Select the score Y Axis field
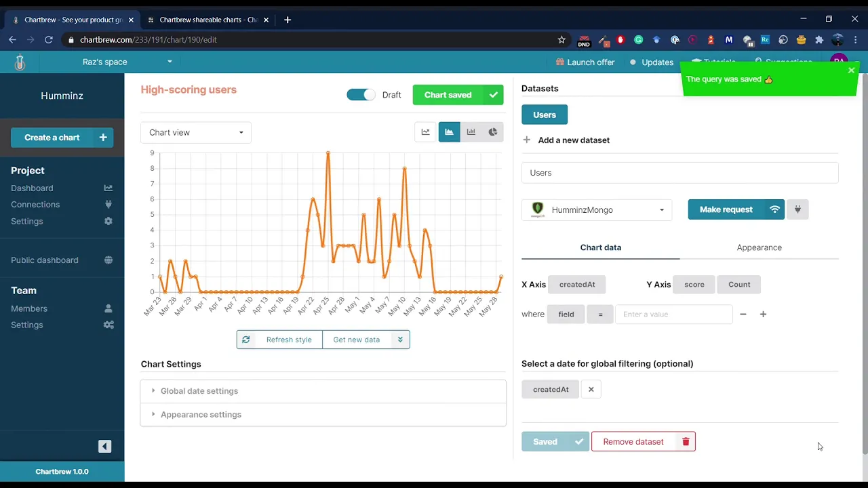The image size is (868, 488). point(694,285)
